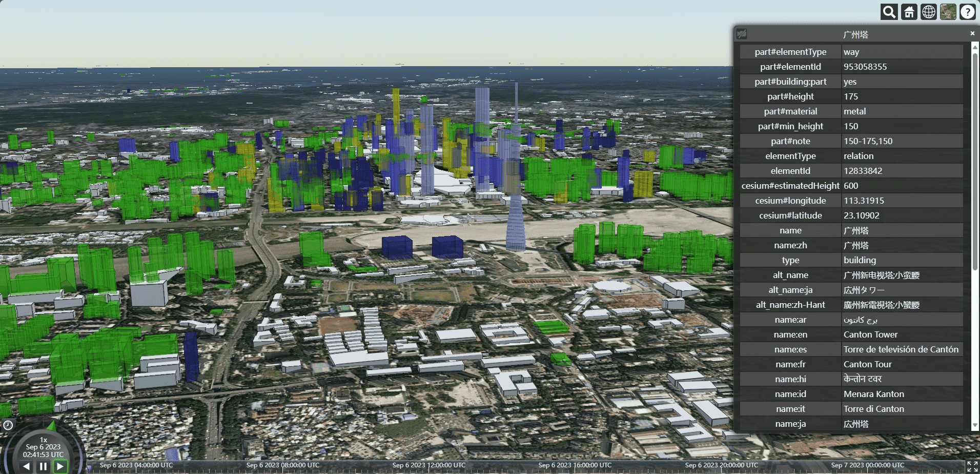Click the 'name' label row
Image resolution: width=980 pixels, height=474 pixels.
point(790,230)
